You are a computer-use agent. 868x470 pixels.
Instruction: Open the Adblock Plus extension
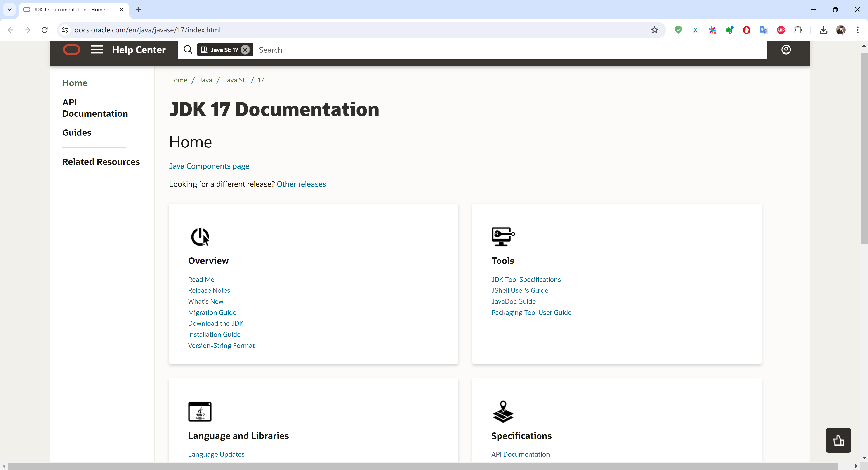(x=781, y=30)
